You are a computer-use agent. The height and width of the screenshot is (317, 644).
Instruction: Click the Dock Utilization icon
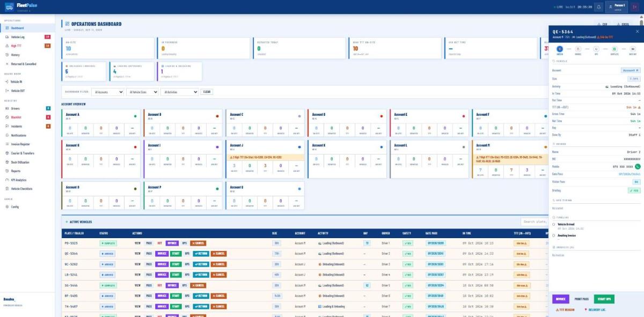[x=7, y=162]
